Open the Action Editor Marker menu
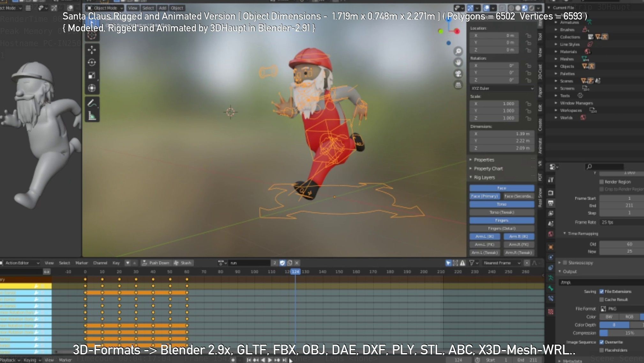 81,263
